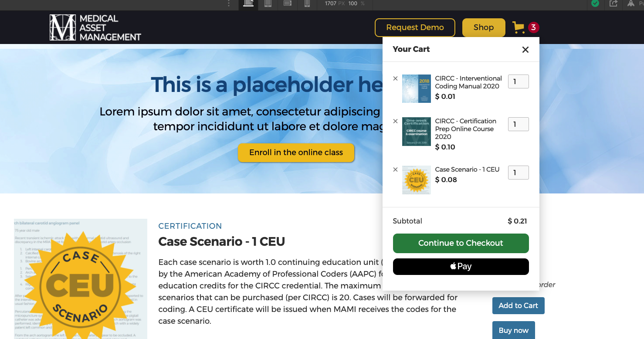Select the mobile landscape breakpoint icon
Image resolution: width=644 pixels, height=339 pixels.
tap(288, 3)
